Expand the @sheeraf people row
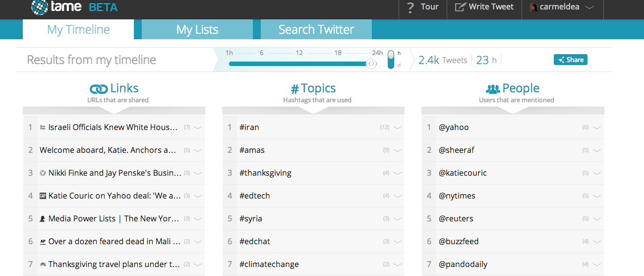644x276 pixels. 596,150
